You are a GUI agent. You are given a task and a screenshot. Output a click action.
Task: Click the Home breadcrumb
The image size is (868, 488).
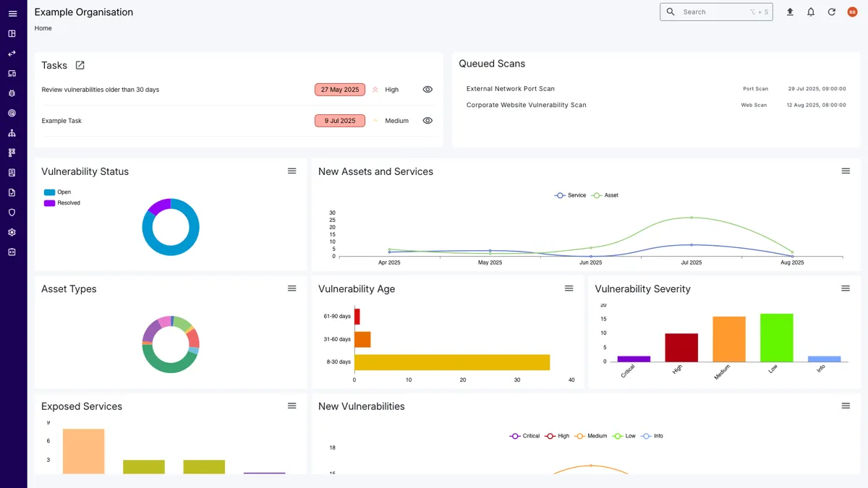(43, 28)
